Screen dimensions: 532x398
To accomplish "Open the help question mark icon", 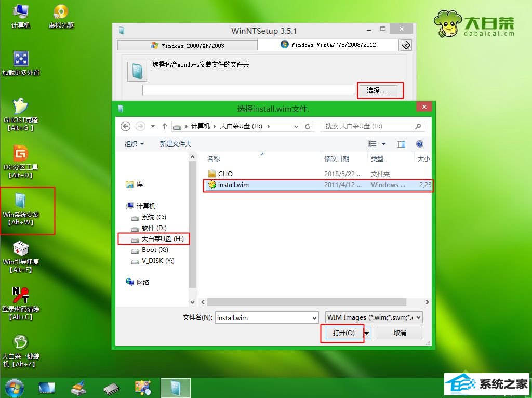I will point(420,144).
